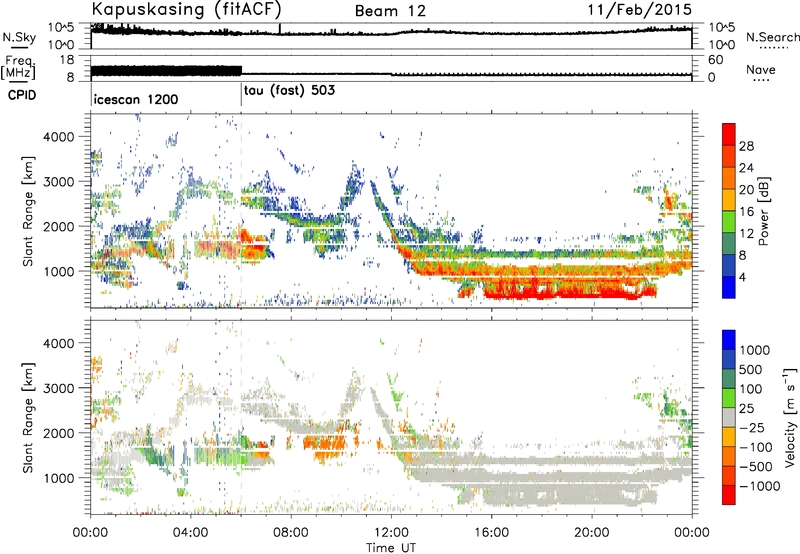The height and width of the screenshot is (554, 800).
Task: Click the date '11/Feb/2015'
Action: click(x=640, y=10)
